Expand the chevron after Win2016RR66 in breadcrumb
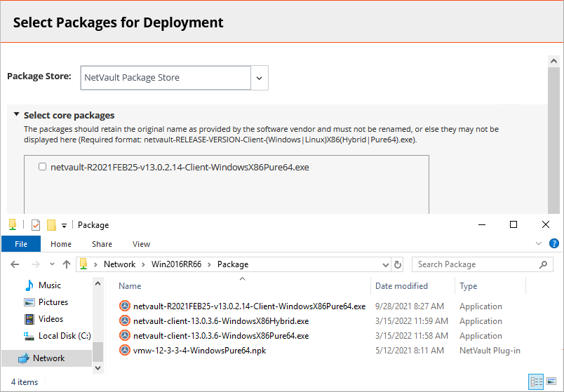The width and height of the screenshot is (564, 392). 209,264
